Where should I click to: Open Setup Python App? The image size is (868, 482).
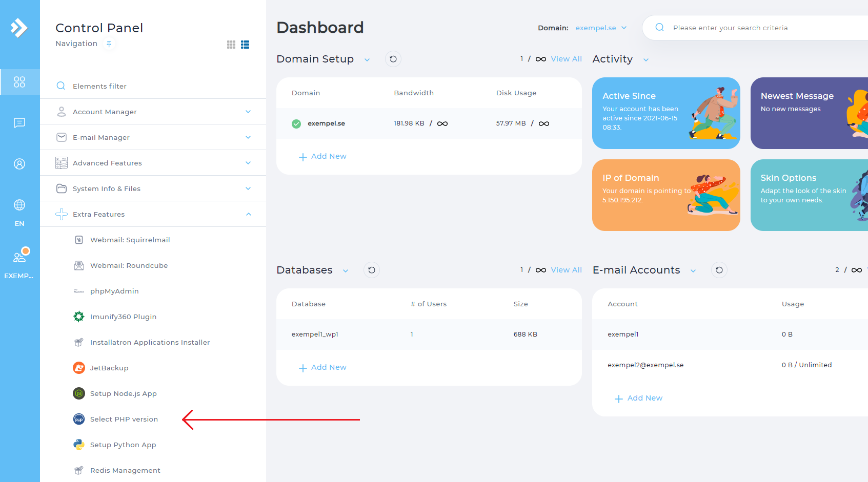[x=123, y=445]
